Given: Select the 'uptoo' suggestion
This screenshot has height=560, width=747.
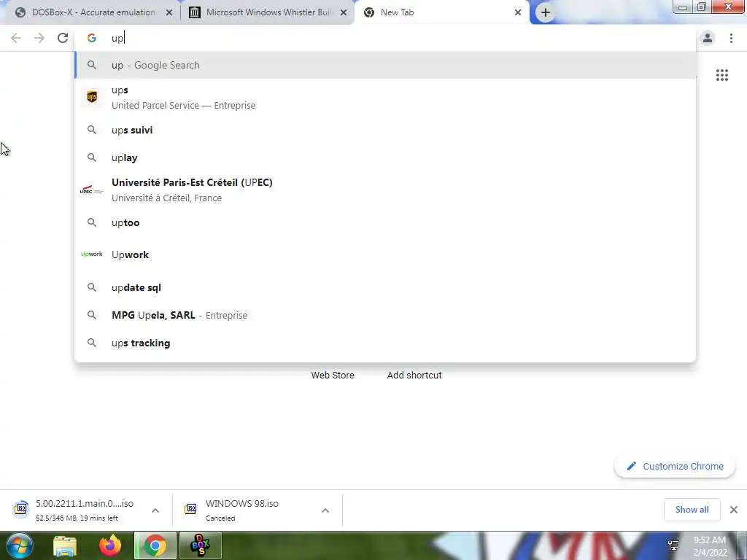Looking at the screenshot, I should click(385, 222).
